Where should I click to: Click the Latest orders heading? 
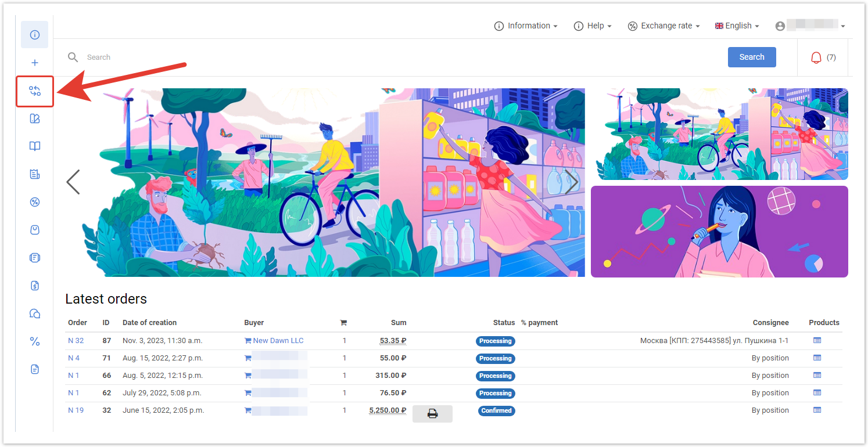coord(106,299)
